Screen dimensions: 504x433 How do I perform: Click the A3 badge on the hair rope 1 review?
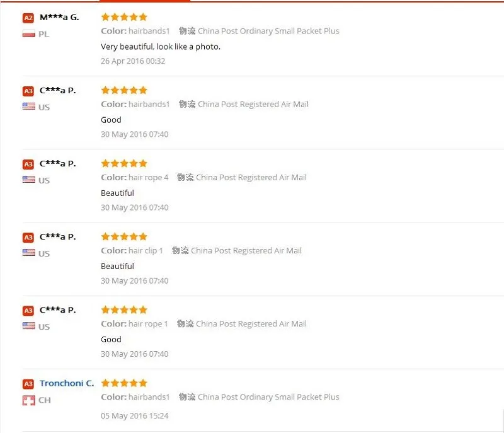point(28,311)
